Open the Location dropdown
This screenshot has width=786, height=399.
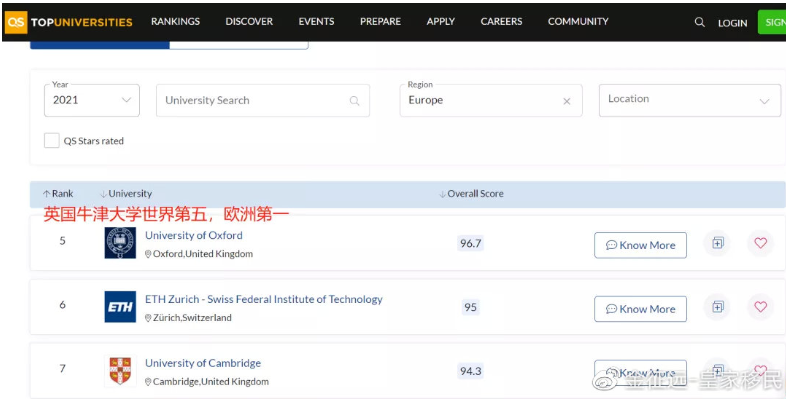coord(690,100)
